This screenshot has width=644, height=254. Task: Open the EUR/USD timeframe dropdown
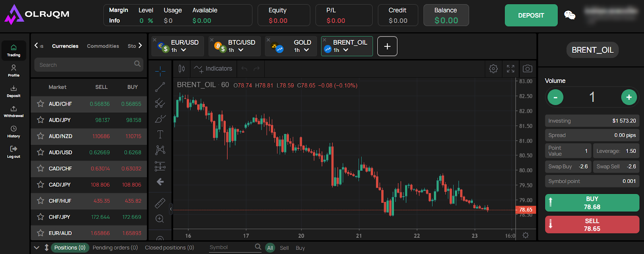(184, 50)
